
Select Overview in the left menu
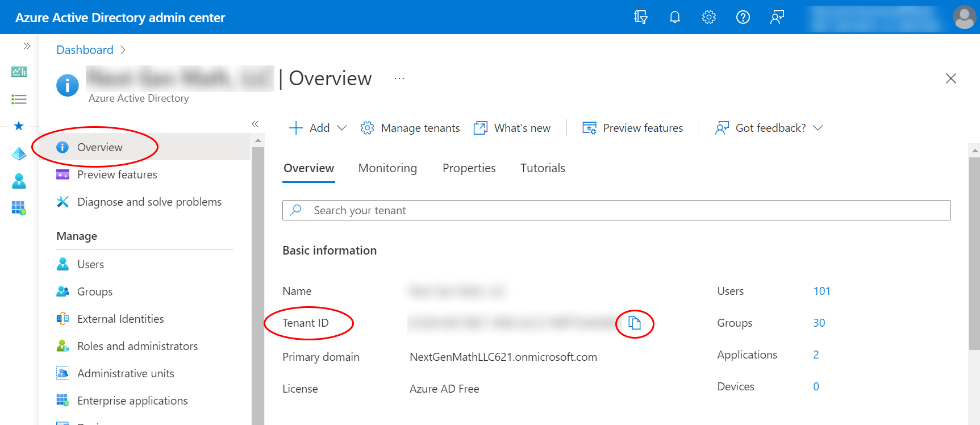[x=145, y=147]
